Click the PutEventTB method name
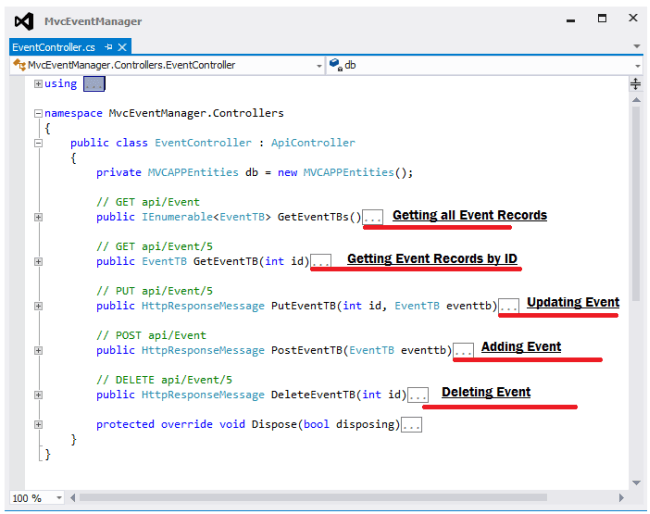 303,306
